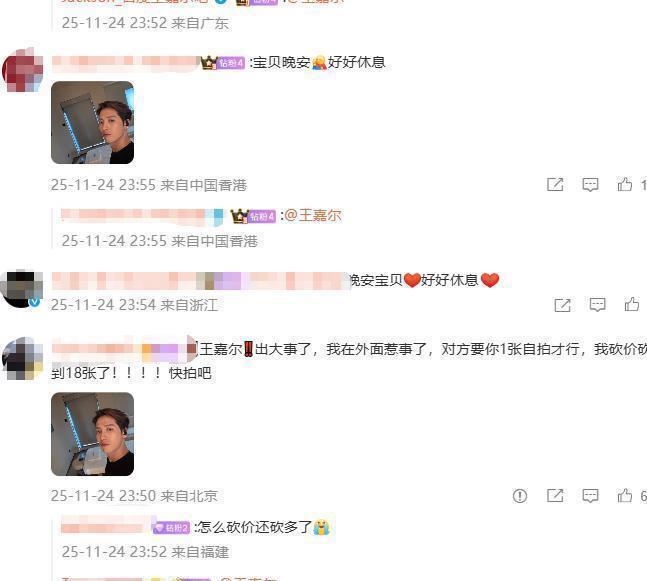Click the red avatar beside 宝贝晚安

23,70
